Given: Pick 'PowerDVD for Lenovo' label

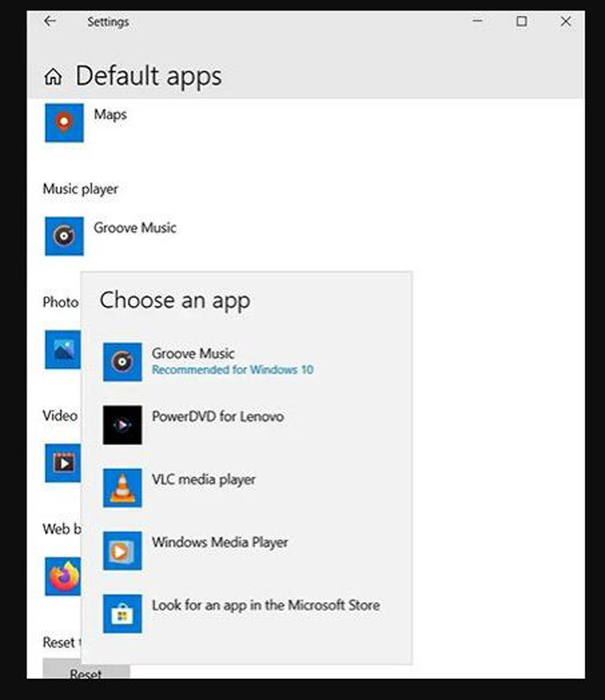Looking at the screenshot, I should click(218, 417).
